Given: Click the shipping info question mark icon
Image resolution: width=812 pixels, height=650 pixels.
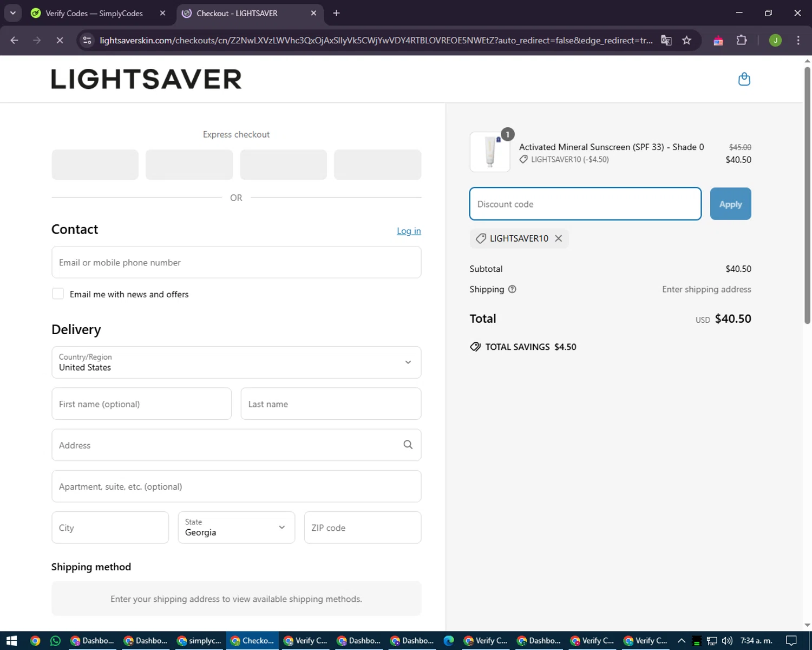Looking at the screenshot, I should click(512, 289).
